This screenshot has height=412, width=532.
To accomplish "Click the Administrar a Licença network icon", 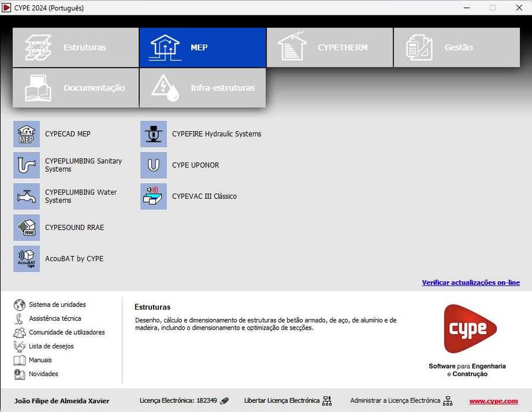I will click(x=447, y=401).
